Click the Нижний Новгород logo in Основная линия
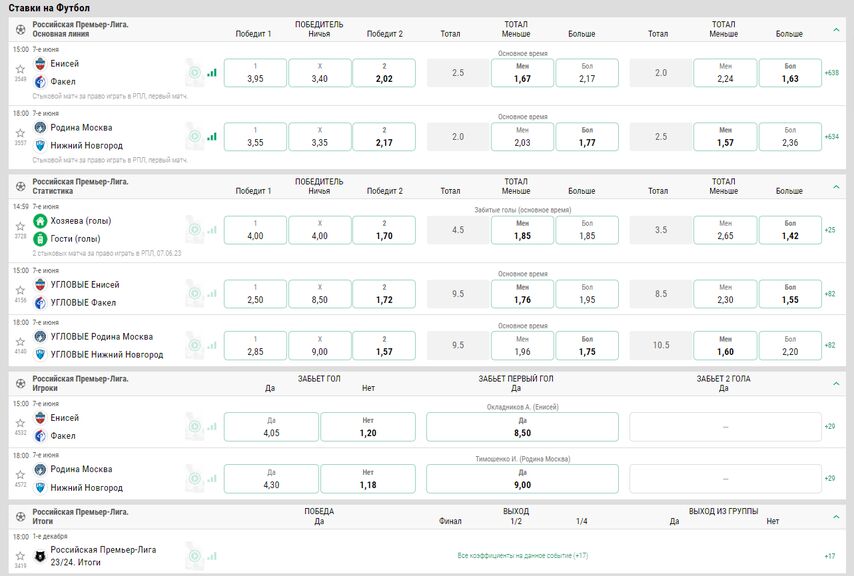 [40, 146]
